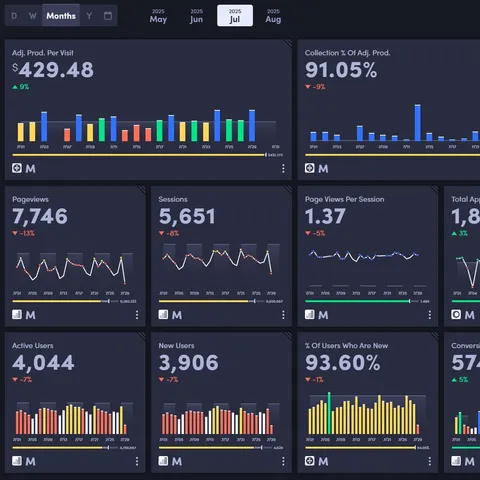This screenshot has height=480, width=480.
Task: Click the M interval icon on Adj. Prod. Per Visit card
Action: pyautogui.click(x=30, y=169)
